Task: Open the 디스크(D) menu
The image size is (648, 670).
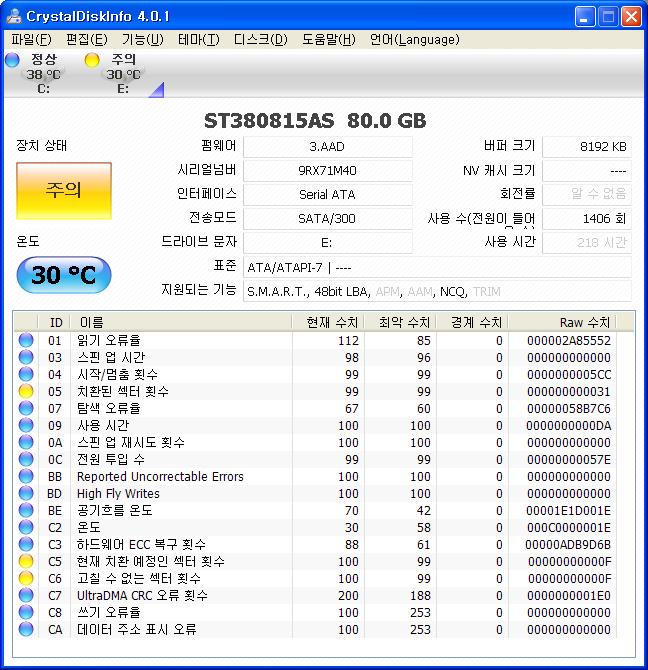Action: tap(261, 40)
